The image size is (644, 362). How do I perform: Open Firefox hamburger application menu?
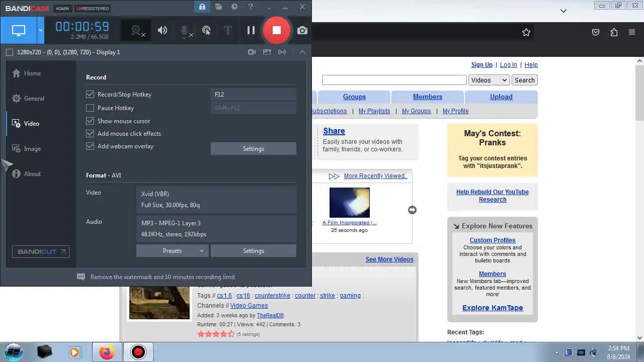pos(632,32)
